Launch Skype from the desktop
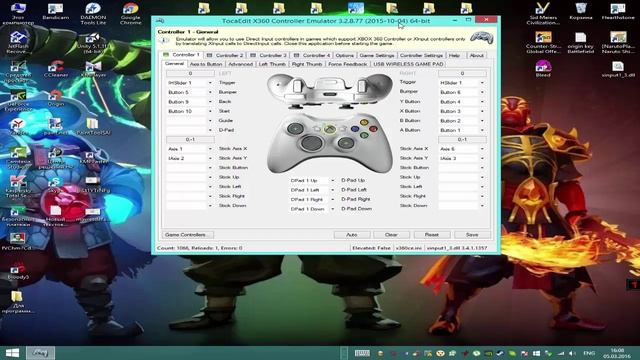640x360 pixels. point(56,184)
